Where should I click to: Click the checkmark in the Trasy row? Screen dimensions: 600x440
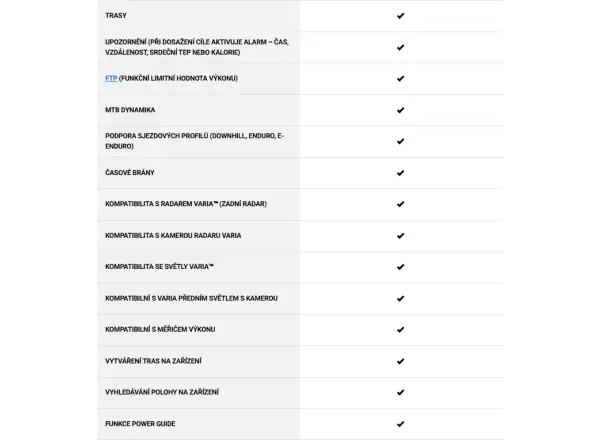400,16
